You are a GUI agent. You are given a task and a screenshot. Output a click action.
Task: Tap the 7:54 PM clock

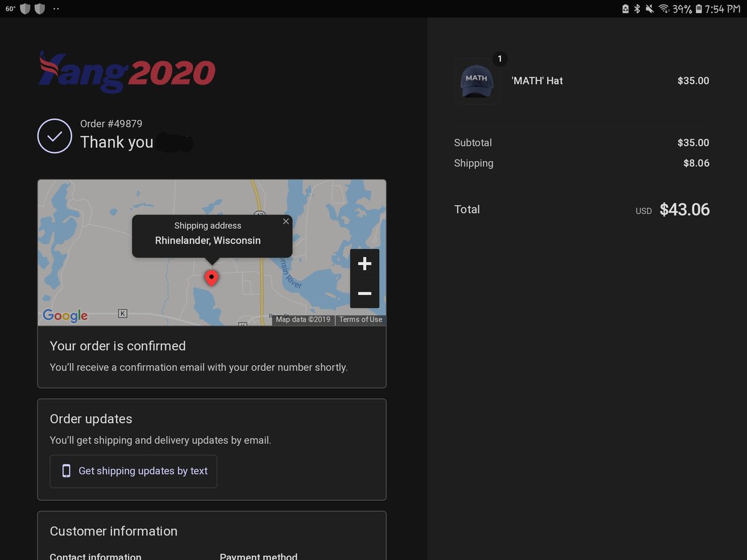722,9
